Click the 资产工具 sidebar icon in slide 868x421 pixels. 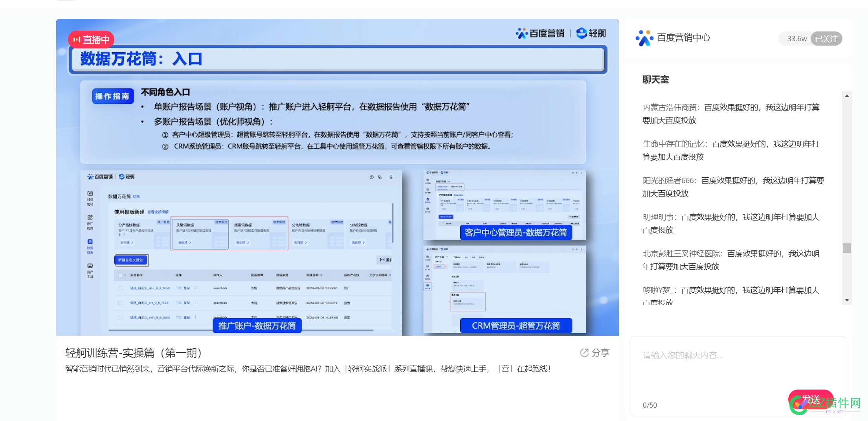(x=90, y=271)
